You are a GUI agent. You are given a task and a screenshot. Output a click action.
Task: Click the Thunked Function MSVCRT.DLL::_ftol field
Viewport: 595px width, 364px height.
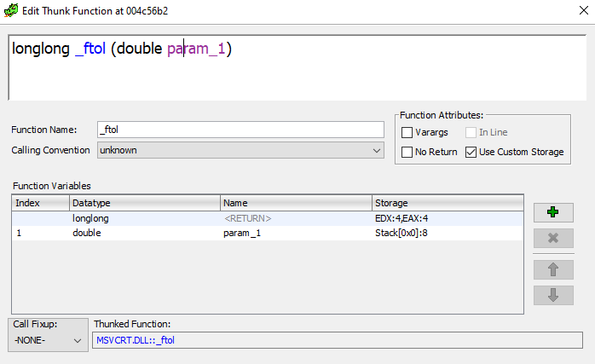(338, 340)
